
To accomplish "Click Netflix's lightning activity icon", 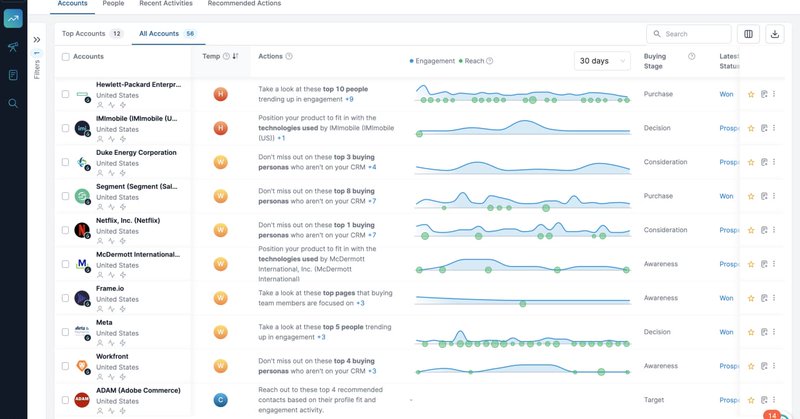I will click(123, 241).
